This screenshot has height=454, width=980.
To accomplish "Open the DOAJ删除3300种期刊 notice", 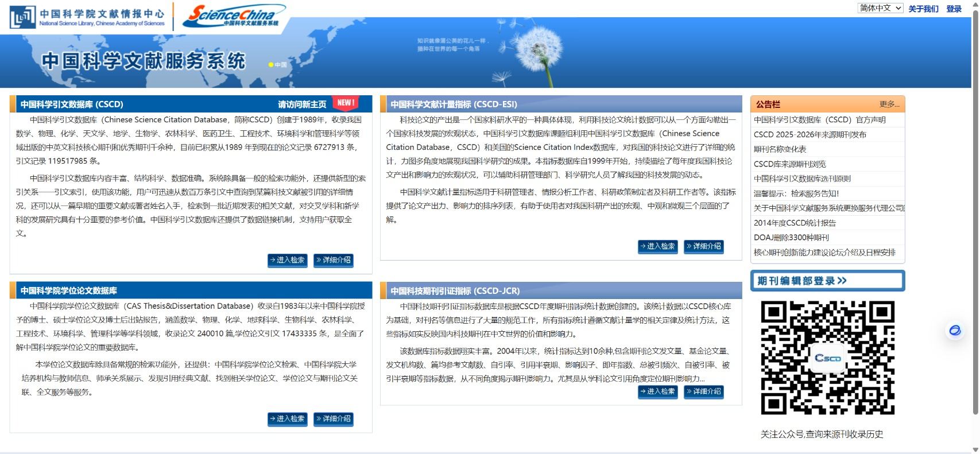I will pyautogui.click(x=791, y=238).
